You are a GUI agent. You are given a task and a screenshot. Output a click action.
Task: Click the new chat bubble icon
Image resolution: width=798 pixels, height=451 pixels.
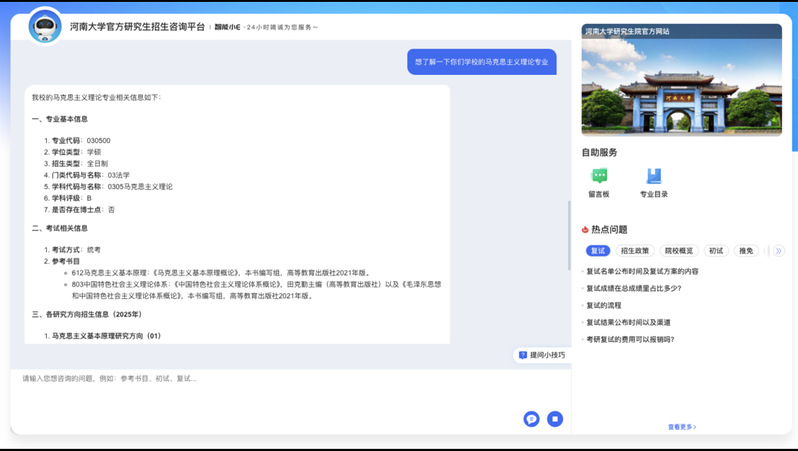[531, 419]
